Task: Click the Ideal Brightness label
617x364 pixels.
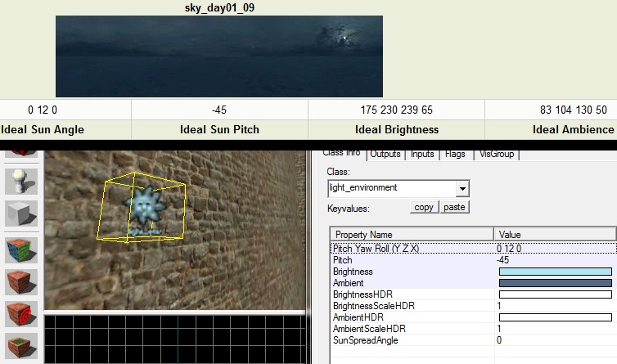Action: 397,129
